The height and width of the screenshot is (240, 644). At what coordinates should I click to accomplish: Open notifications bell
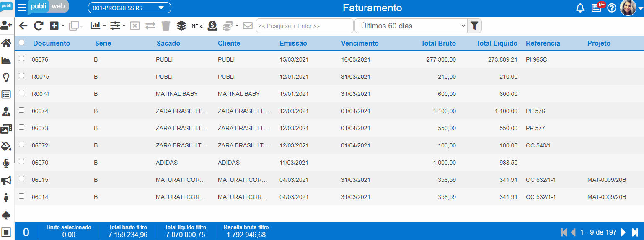tap(580, 8)
